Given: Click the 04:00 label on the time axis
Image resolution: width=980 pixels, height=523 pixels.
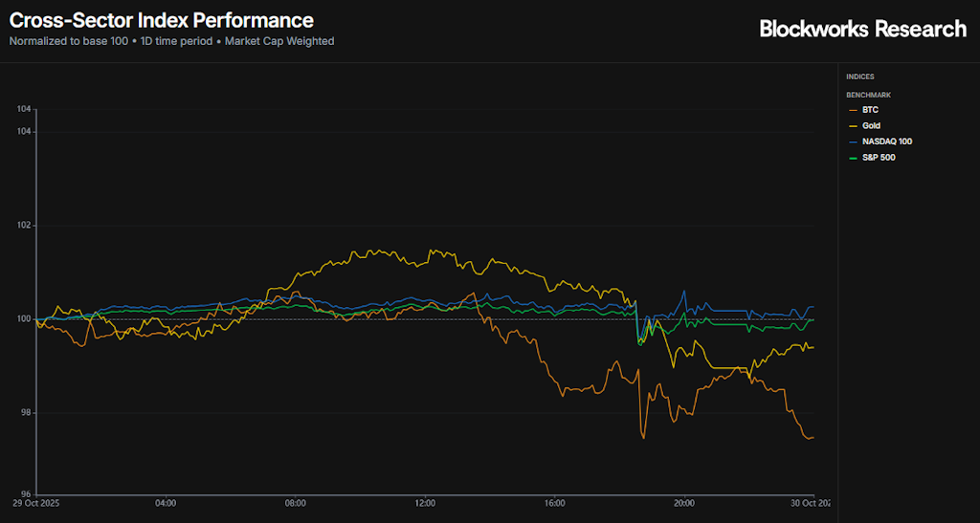Looking at the screenshot, I should 165,503.
